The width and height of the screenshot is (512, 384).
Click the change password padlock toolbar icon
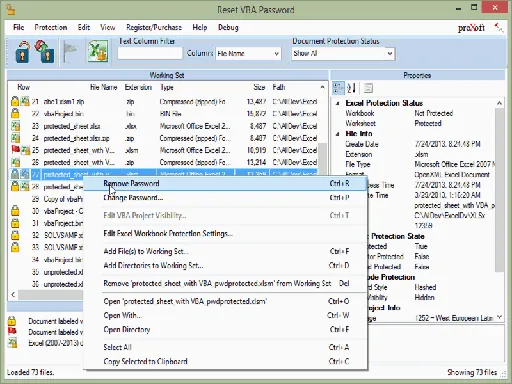point(45,52)
